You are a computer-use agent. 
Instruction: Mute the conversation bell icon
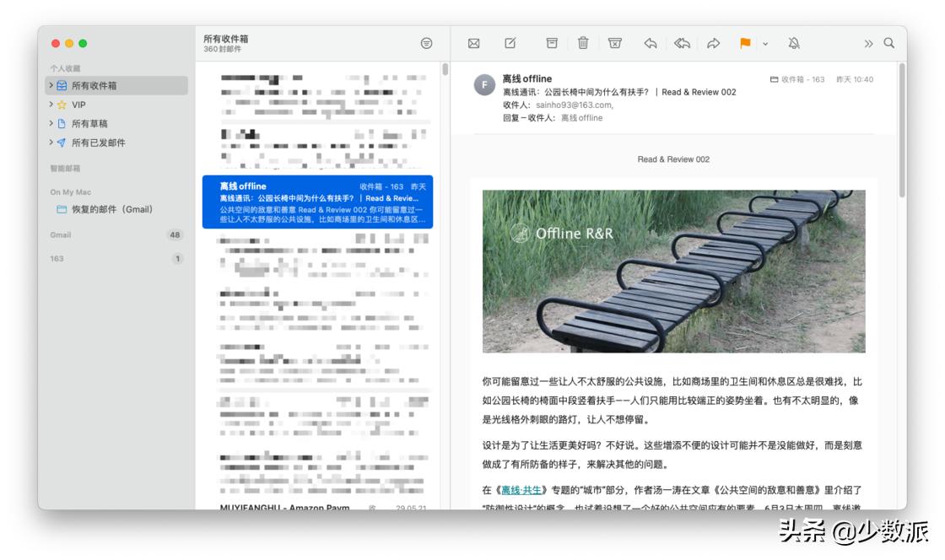[x=794, y=43]
